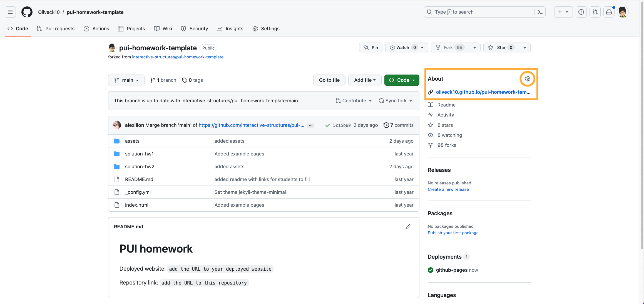Open commit hash 5c15b69
This screenshot has height=304, width=644.
coord(342,125)
